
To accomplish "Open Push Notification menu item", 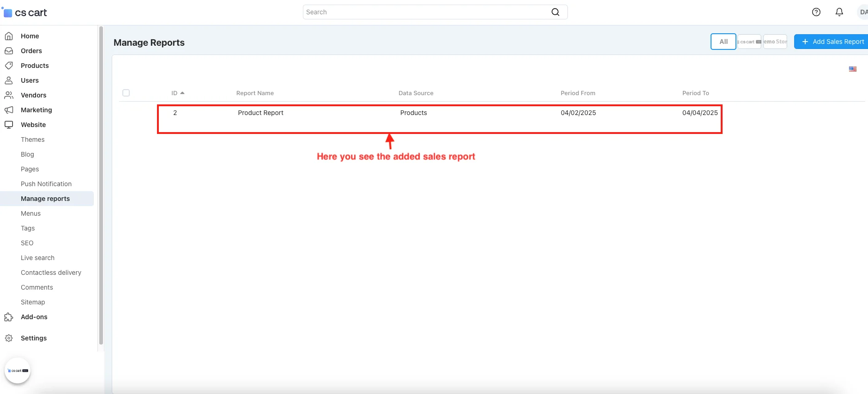I will pyautogui.click(x=46, y=184).
